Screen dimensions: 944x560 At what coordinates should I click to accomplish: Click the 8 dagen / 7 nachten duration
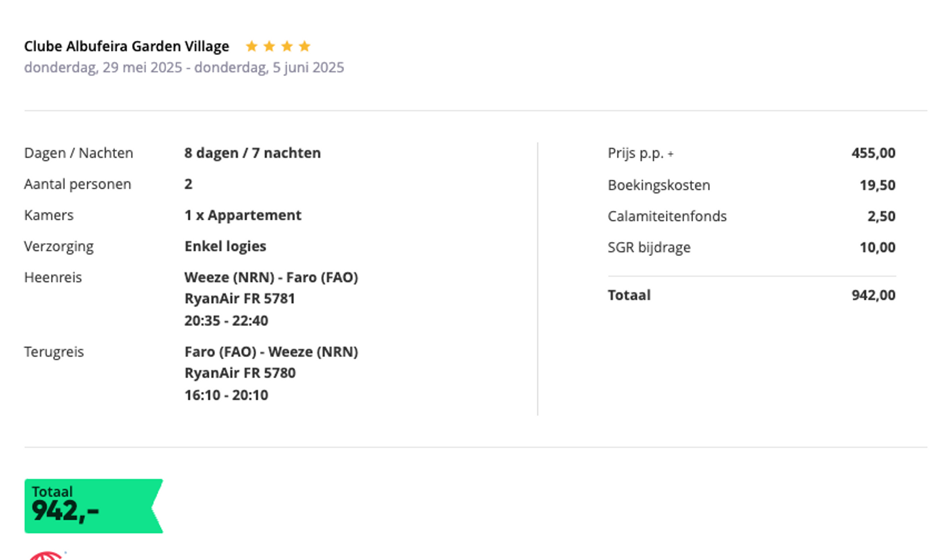pos(253,153)
